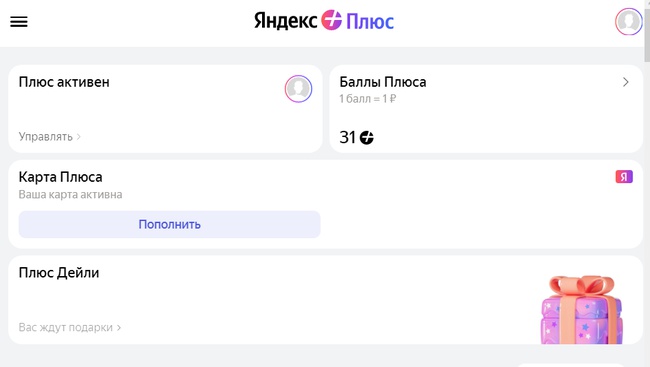Click the 31 points balance
The image size is (650, 367).
click(347, 137)
